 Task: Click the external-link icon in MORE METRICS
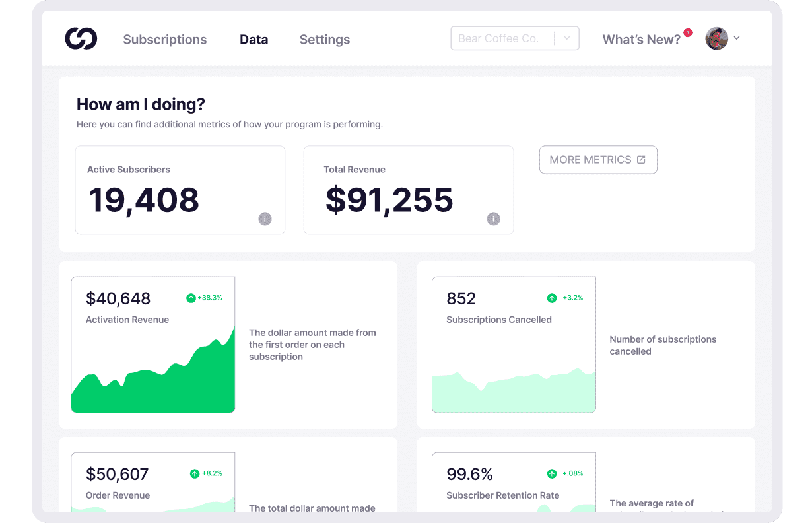tap(641, 160)
